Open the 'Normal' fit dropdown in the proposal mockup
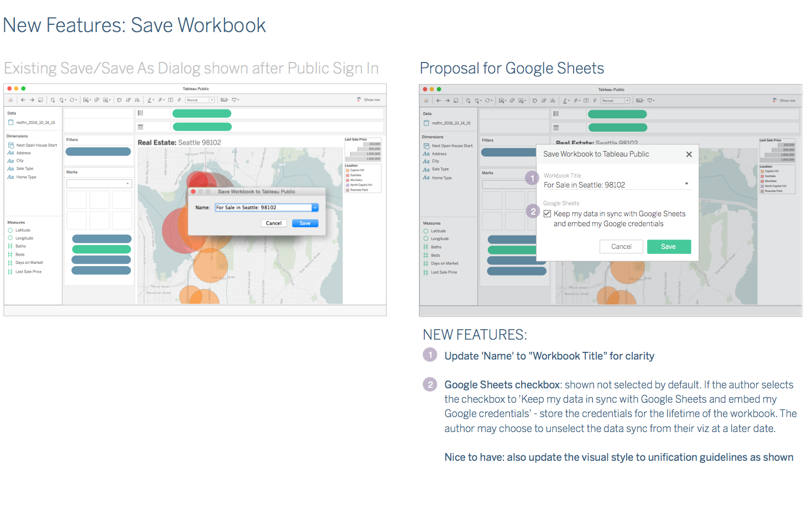The image size is (812, 520). [616, 101]
